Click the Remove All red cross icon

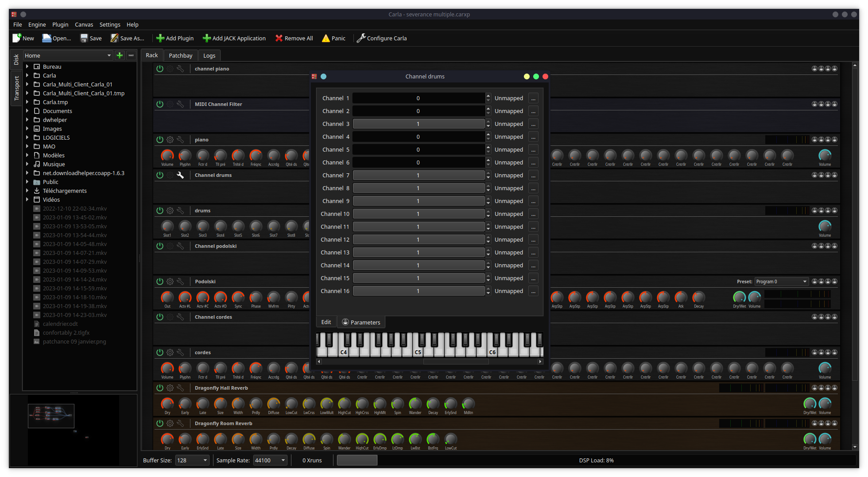[279, 38]
